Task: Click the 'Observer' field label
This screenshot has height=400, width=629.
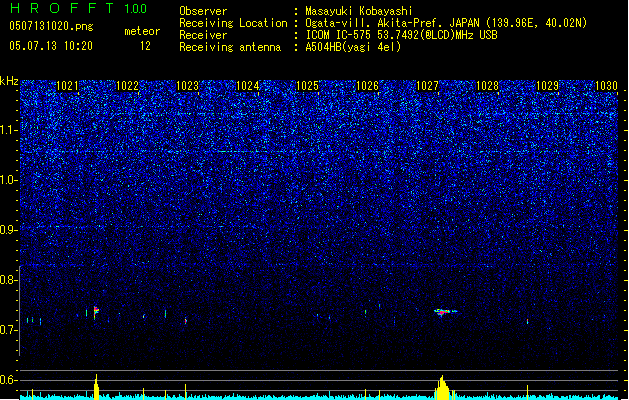Action: (x=203, y=11)
